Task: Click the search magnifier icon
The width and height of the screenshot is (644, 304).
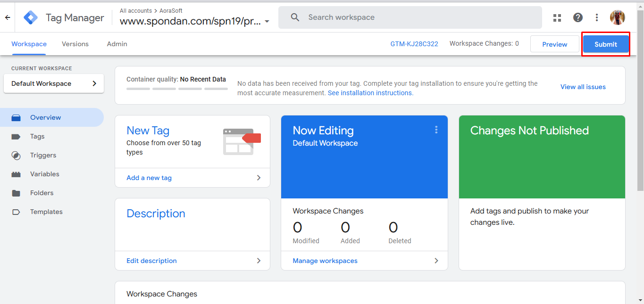Action: [x=295, y=17]
